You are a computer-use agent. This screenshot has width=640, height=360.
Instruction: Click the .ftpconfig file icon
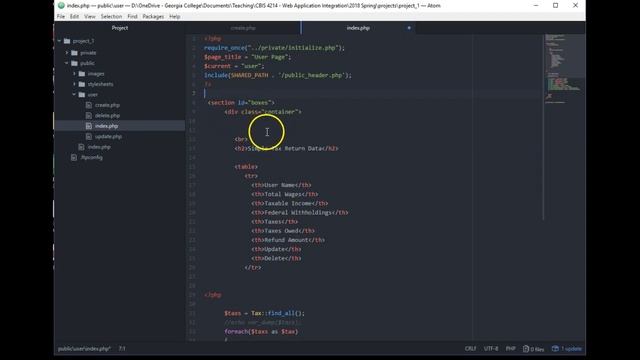pos(74,157)
